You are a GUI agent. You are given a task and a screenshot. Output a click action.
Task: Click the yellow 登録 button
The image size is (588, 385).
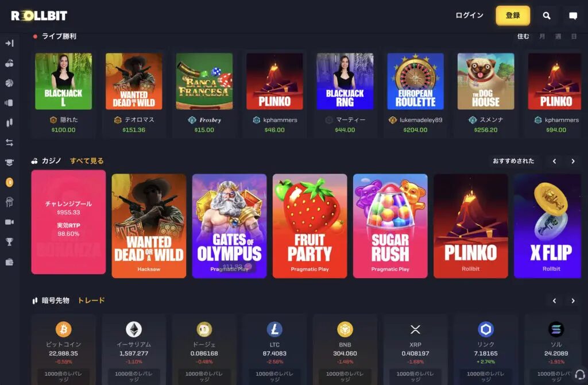[513, 16]
